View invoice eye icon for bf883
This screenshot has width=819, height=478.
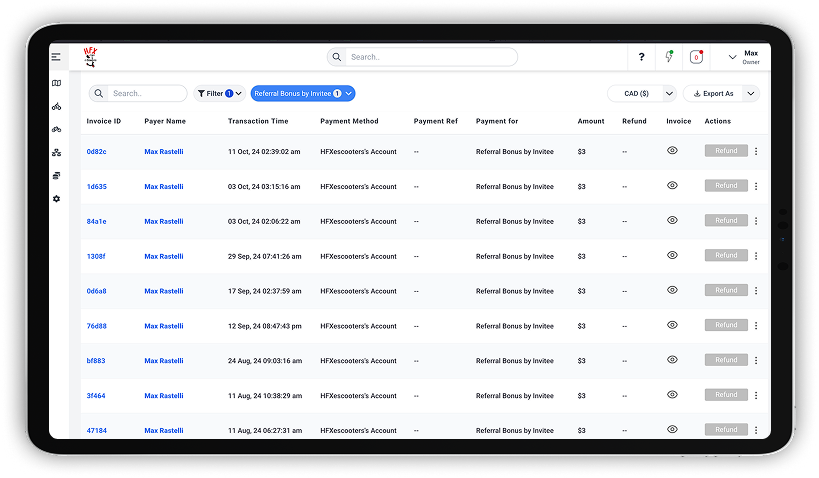(x=672, y=360)
